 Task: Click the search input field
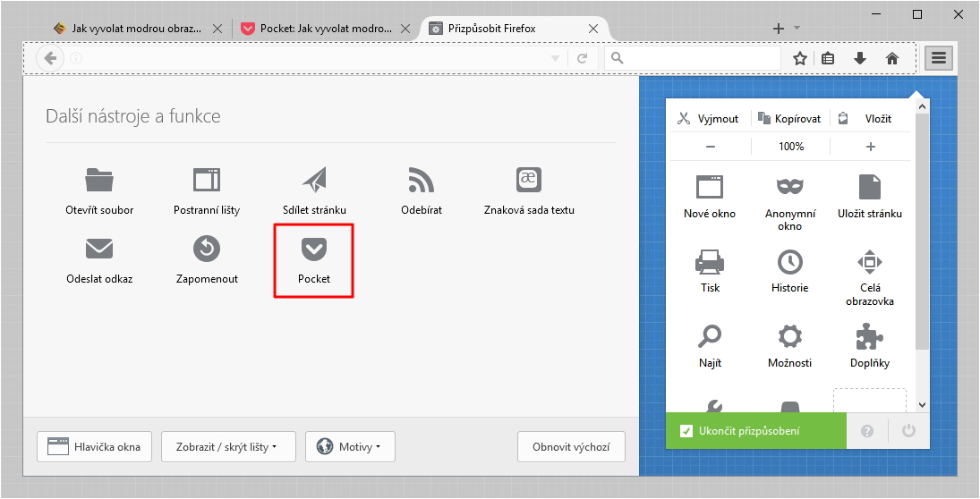[x=693, y=58]
